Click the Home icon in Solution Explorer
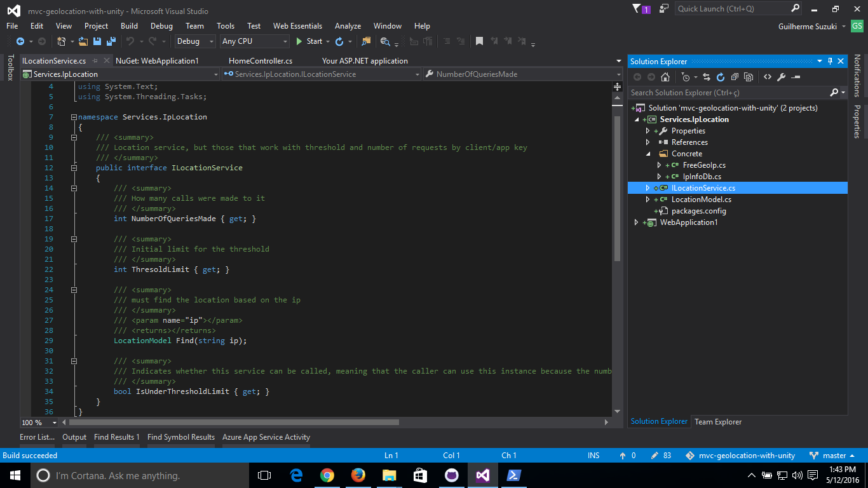The image size is (868, 488). point(665,77)
